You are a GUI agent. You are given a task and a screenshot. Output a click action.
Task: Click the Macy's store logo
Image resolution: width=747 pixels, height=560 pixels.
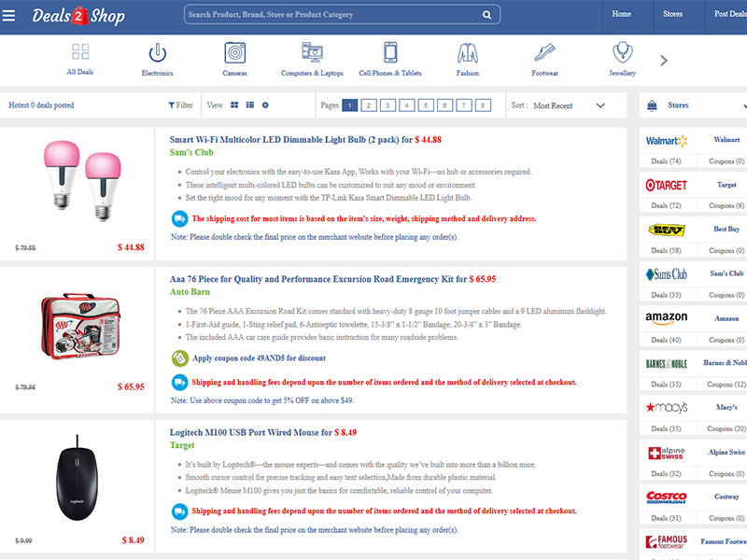coord(667,407)
